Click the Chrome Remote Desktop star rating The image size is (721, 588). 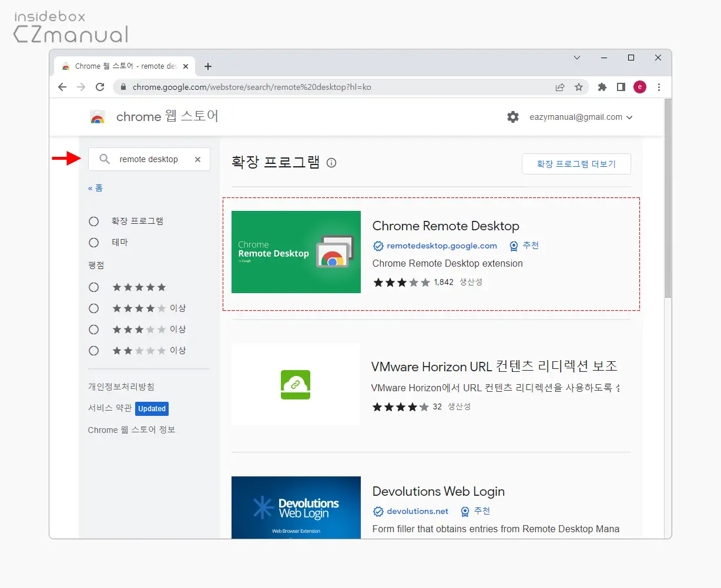(x=401, y=283)
